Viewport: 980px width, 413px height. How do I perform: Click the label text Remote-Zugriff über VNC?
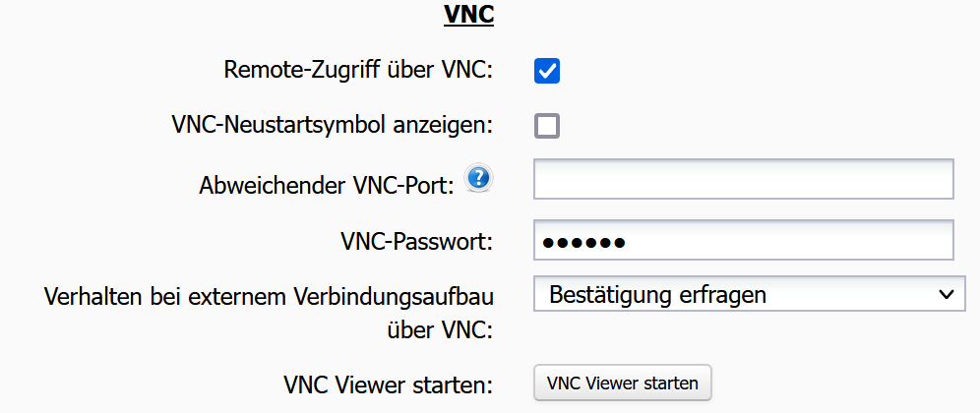click(x=358, y=70)
